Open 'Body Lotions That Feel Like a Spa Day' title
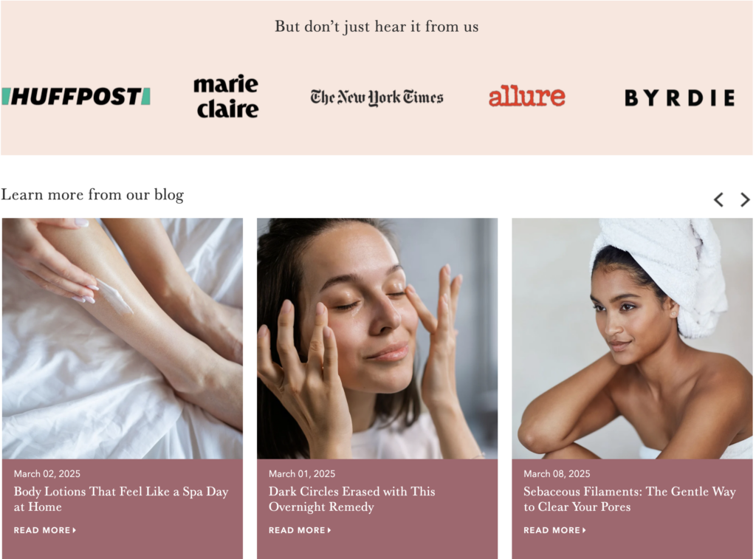The height and width of the screenshot is (559, 756). (121, 499)
